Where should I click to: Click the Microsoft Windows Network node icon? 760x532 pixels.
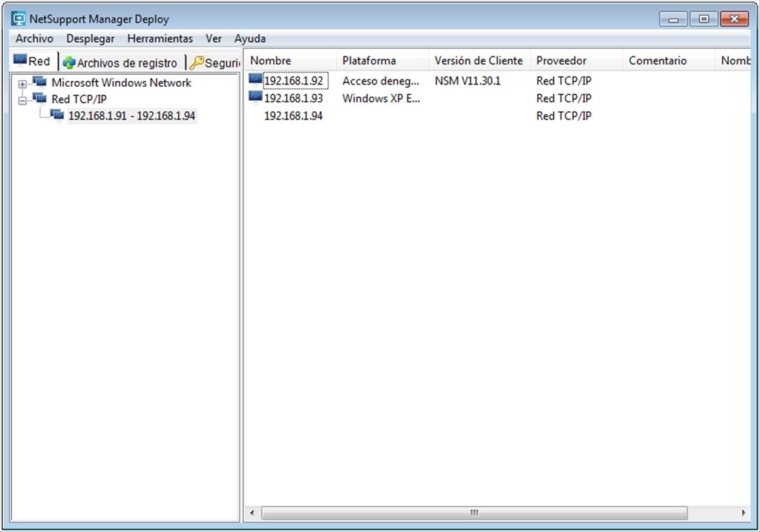[40, 82]
